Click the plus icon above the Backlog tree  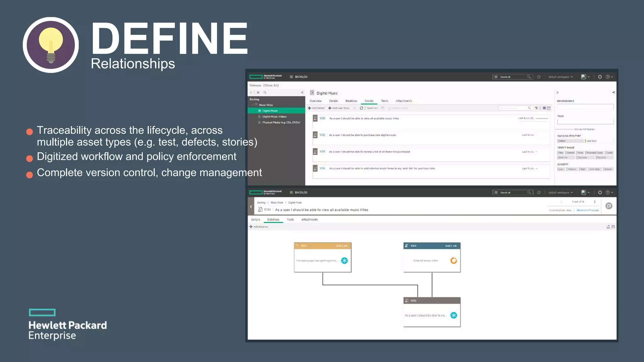tap(251, 92)
